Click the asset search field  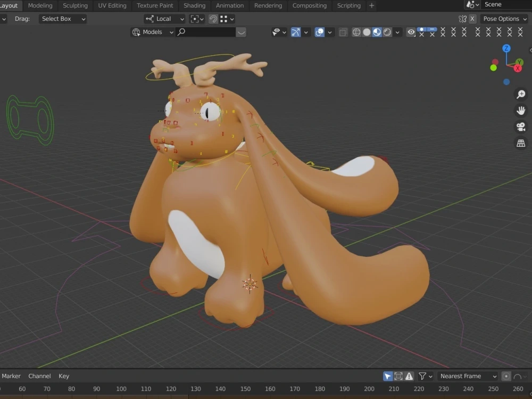(x=205, y=32)
